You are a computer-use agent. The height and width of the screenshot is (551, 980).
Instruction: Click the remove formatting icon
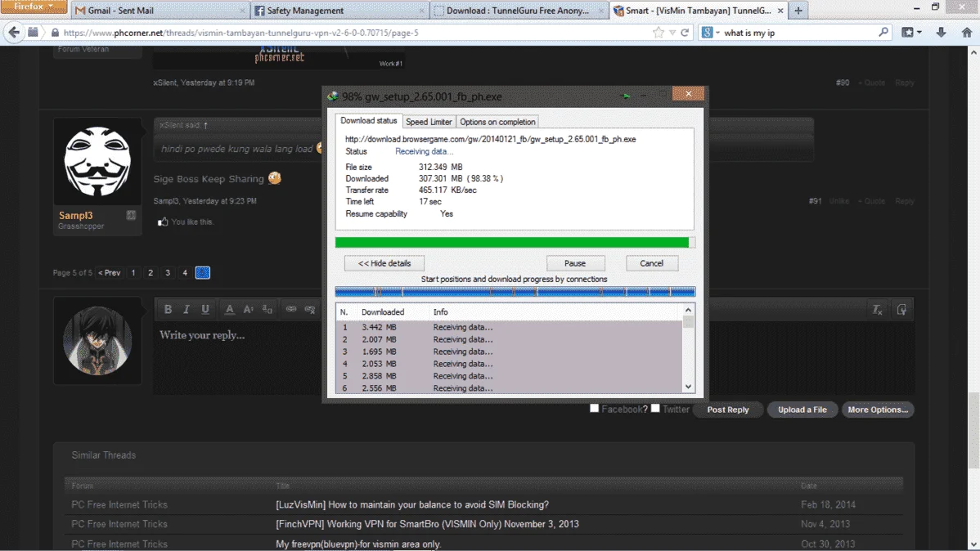(877, 309)
